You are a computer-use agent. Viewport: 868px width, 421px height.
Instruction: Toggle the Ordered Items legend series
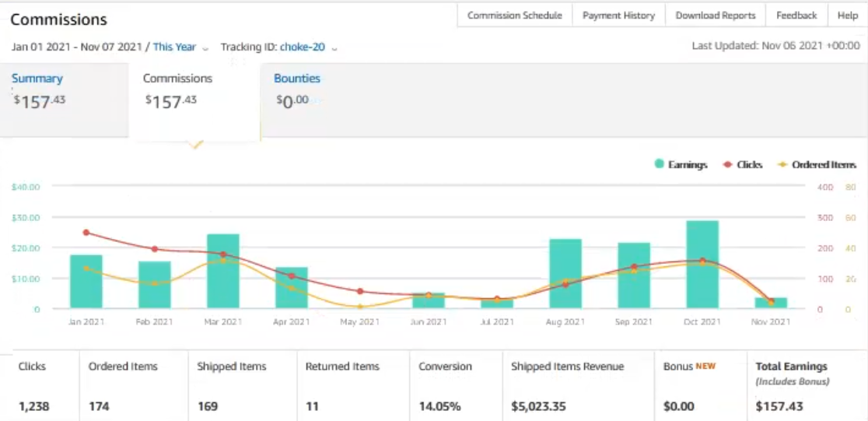(817, 165)
